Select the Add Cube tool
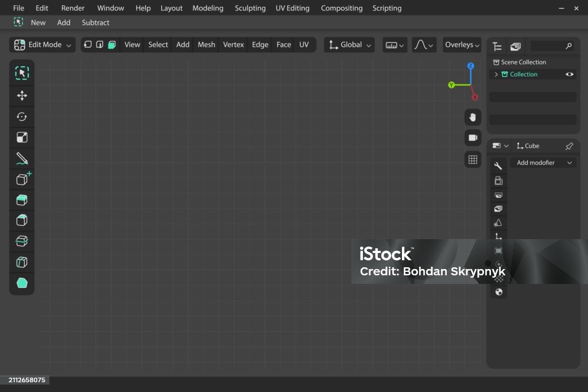The image size is (588, 392). (x=23, y=179)
